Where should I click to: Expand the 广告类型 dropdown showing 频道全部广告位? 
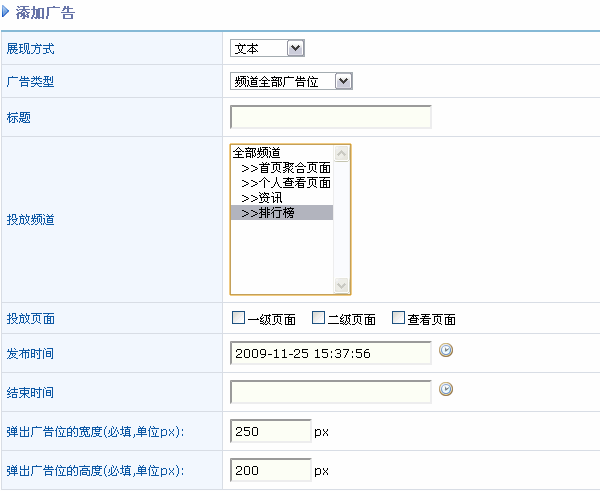coord(291,81)
